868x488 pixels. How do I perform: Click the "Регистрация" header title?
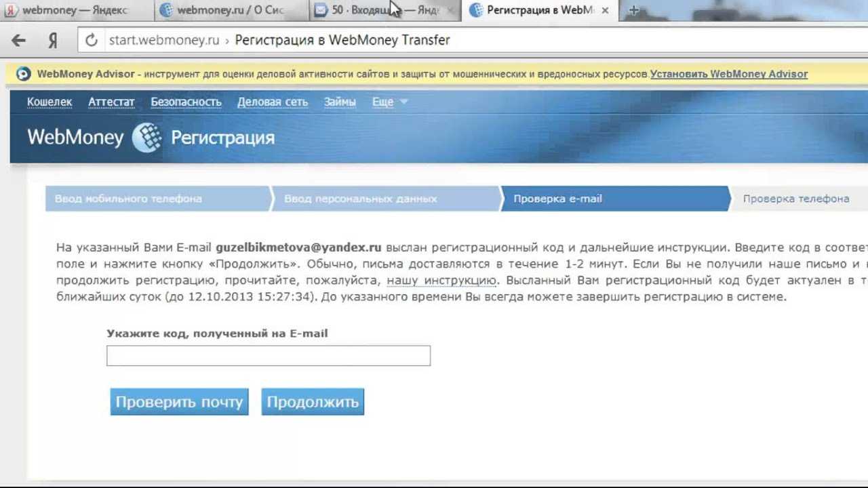tap(222, 138)
